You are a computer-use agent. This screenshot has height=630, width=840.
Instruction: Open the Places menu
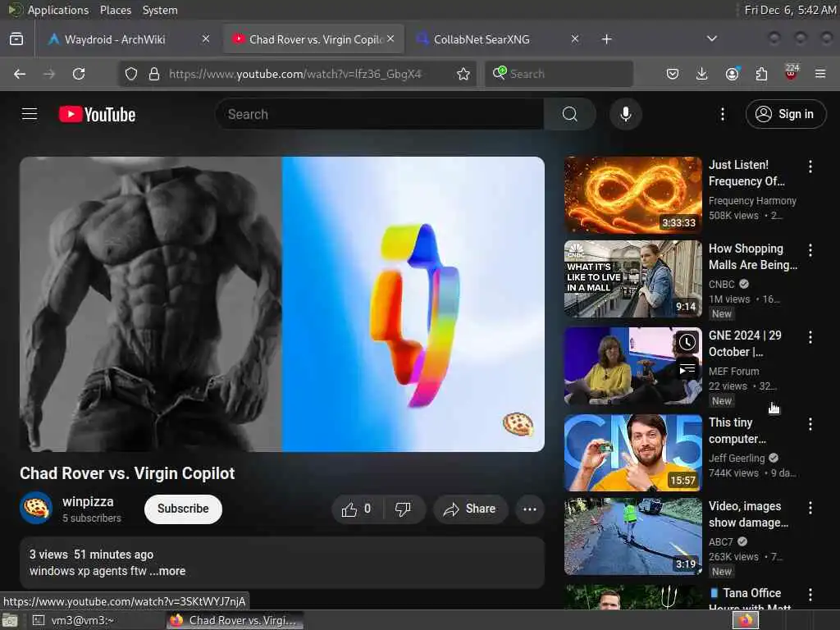115,10
